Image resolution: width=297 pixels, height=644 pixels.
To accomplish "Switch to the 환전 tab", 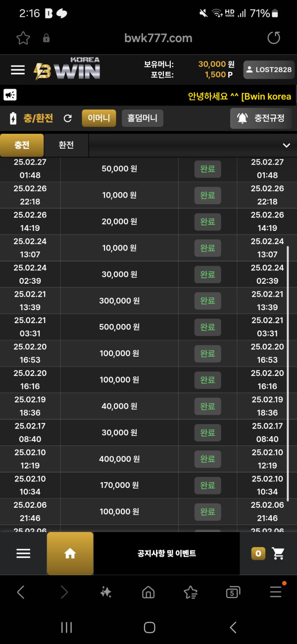I will click(66, 145).
